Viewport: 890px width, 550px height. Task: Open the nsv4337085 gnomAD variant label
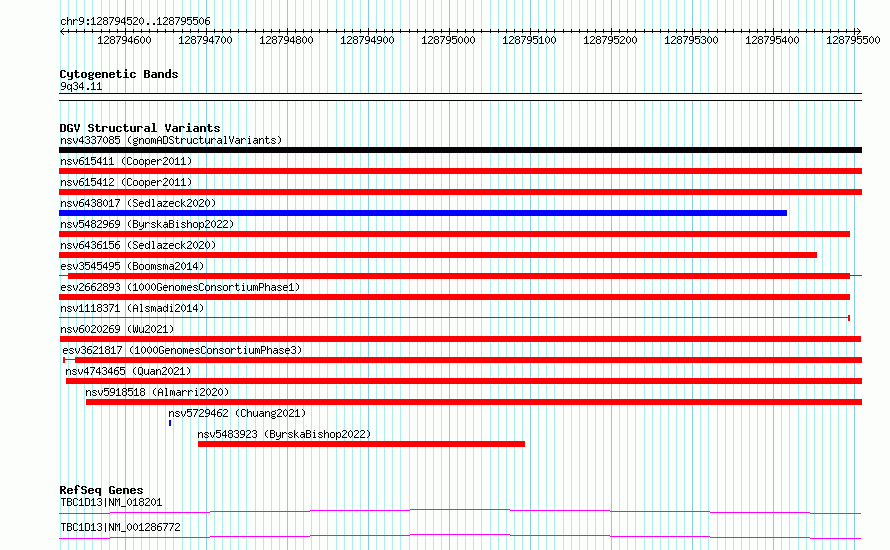tap(171, 140)
